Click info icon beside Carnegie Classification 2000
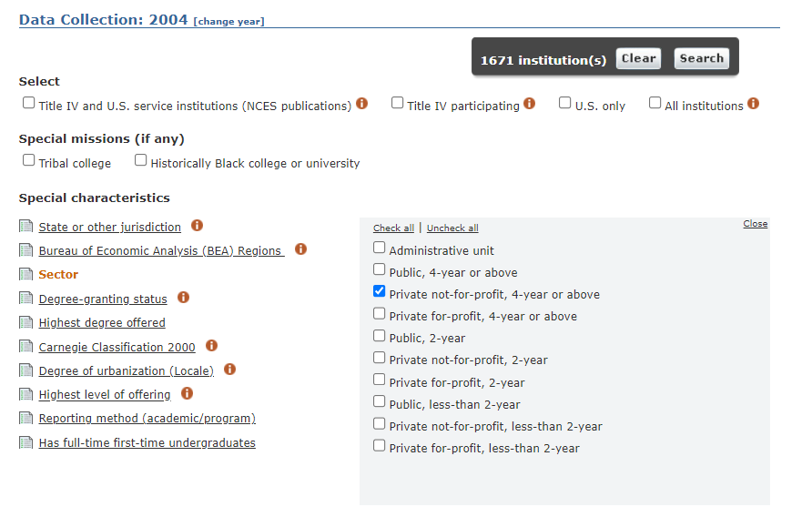The image size is (812, 517). (212, 346)
